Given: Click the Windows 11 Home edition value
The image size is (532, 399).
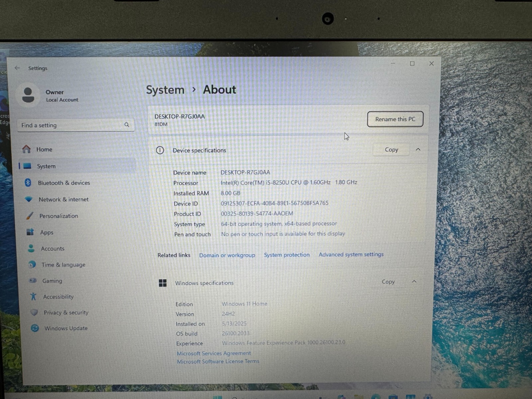Looking at the screenshot, I should pos(244,304).
